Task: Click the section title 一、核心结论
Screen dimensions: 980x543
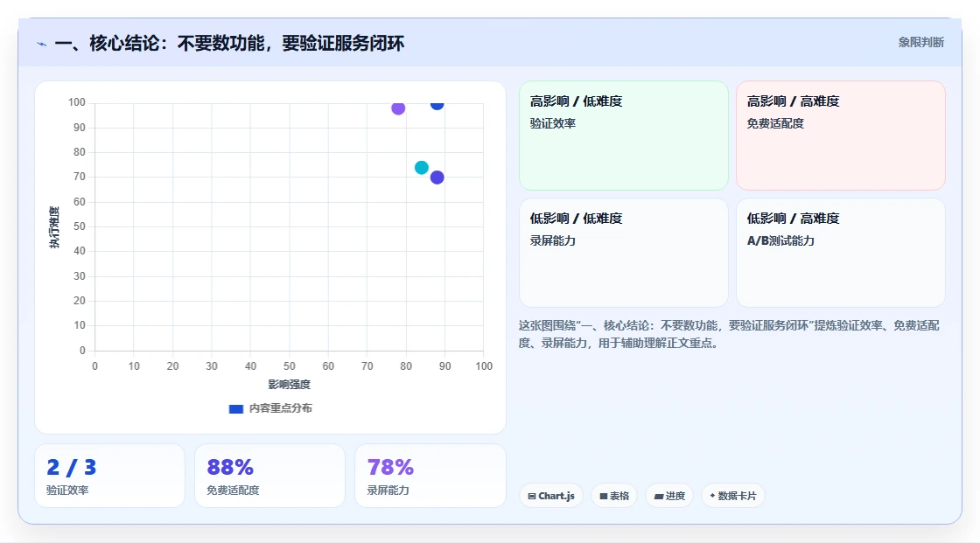Action: point(229,43)
